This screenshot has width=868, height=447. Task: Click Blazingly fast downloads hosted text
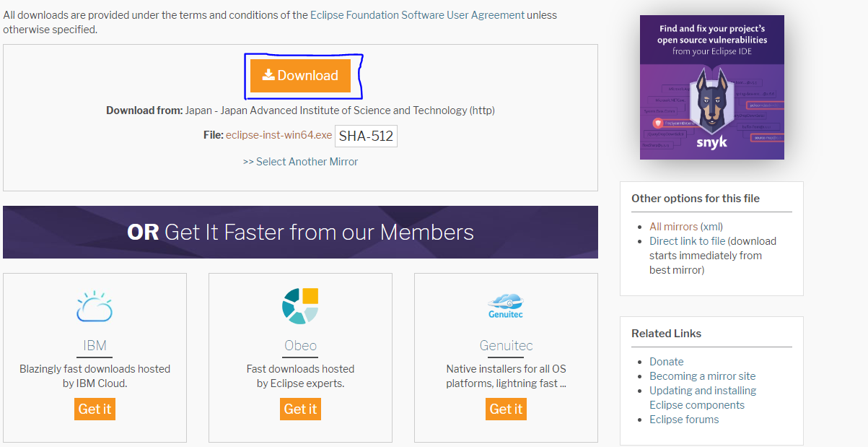click(x=95, y=376)
